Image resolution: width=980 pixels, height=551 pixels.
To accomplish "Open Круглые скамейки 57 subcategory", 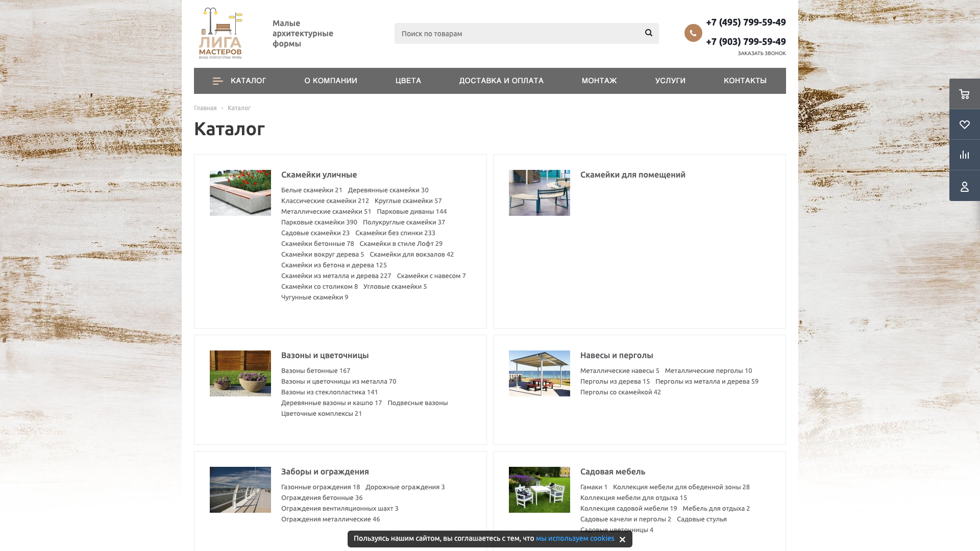I will coord(408,201).
